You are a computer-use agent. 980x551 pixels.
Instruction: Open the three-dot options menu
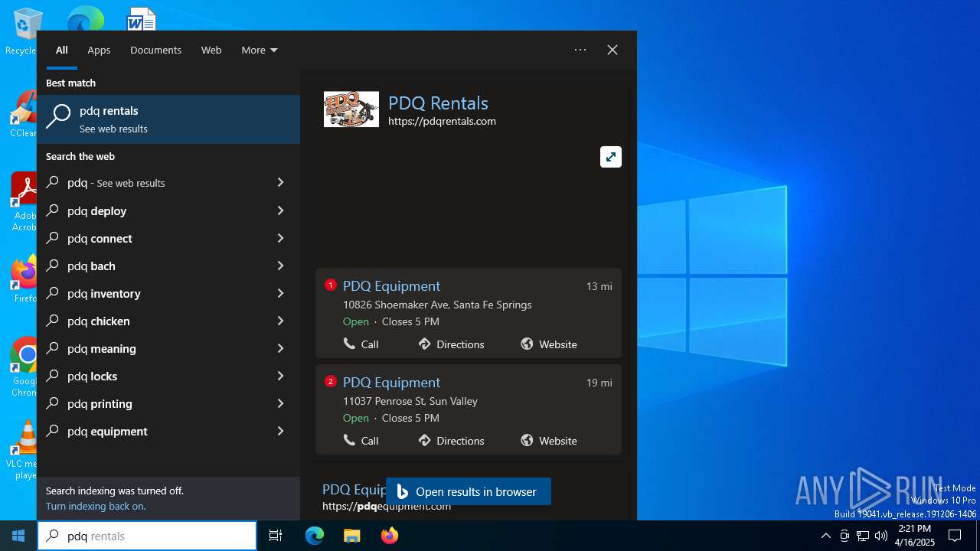580,50
